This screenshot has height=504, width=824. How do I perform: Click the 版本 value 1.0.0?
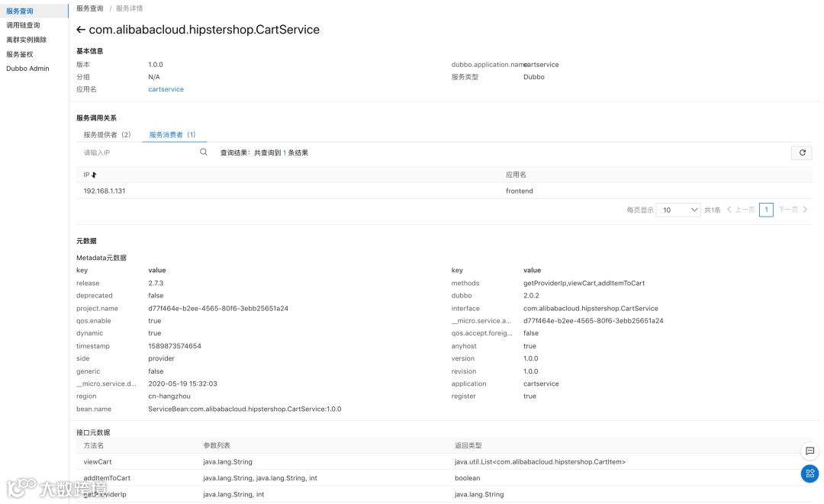click(156, 65)
